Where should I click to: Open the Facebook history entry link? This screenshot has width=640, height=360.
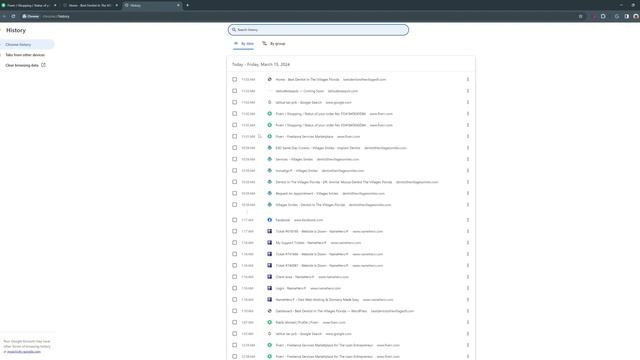[x=282, y=220]
